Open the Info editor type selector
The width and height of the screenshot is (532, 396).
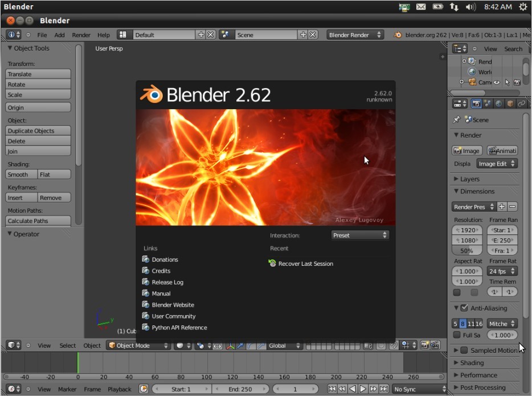[14, 35]
